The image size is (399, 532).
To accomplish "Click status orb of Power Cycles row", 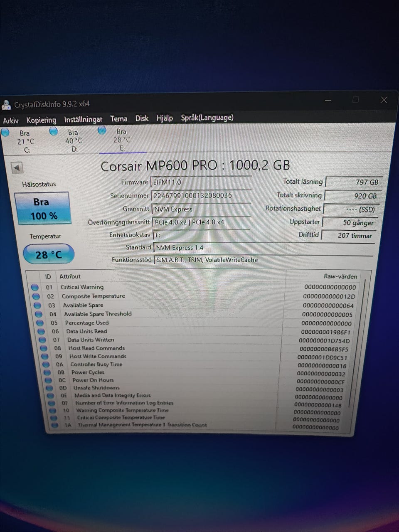I will (x=47, y=372).
